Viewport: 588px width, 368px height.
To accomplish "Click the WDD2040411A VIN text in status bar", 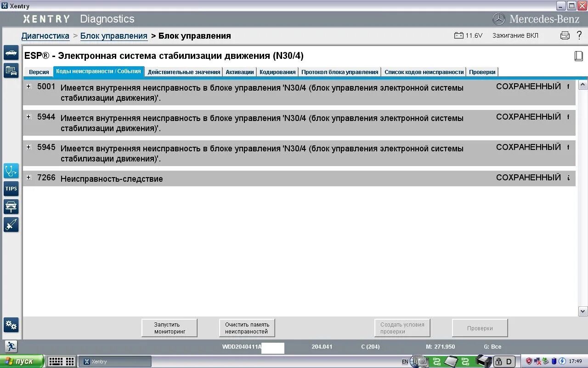I will click(x=242, y=347).
